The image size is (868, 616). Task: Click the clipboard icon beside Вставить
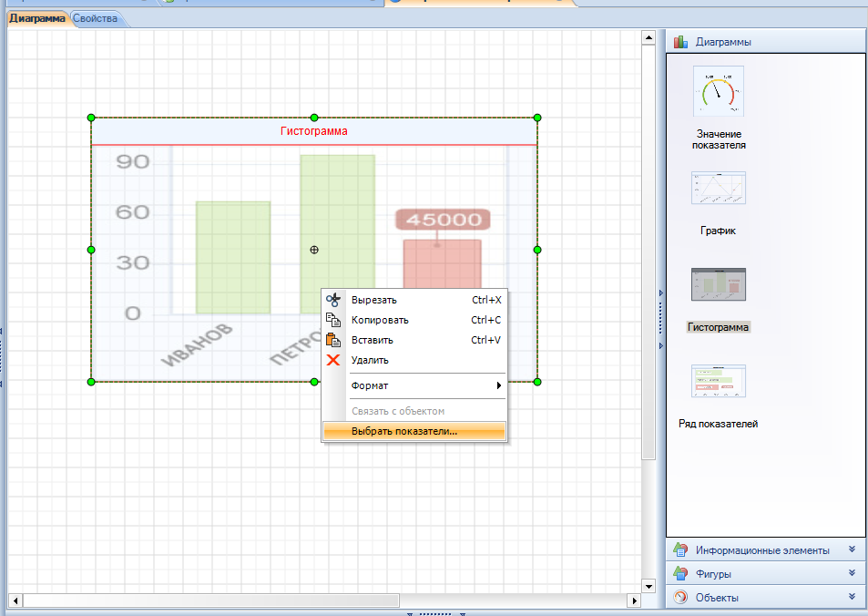(x=333, y=340)
